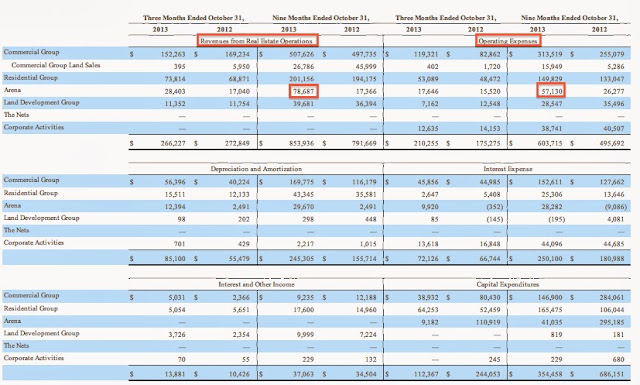Select the value 133,047

click(x=612, y=79)
